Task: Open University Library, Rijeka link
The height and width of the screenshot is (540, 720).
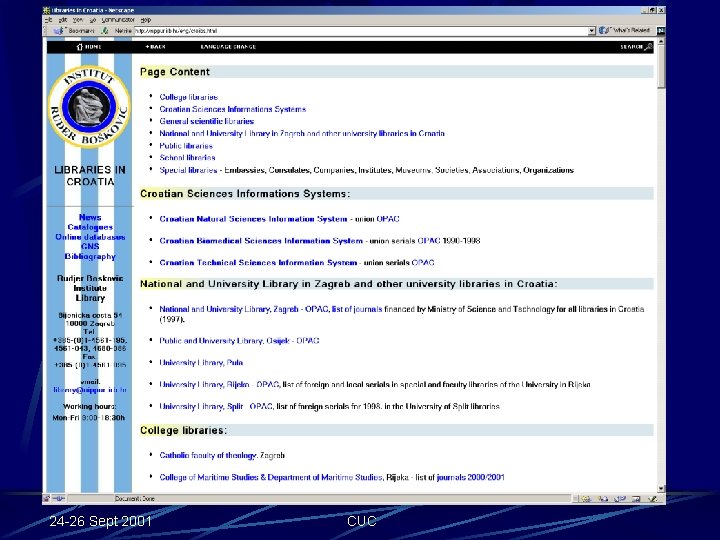Action: pos(204,384)
